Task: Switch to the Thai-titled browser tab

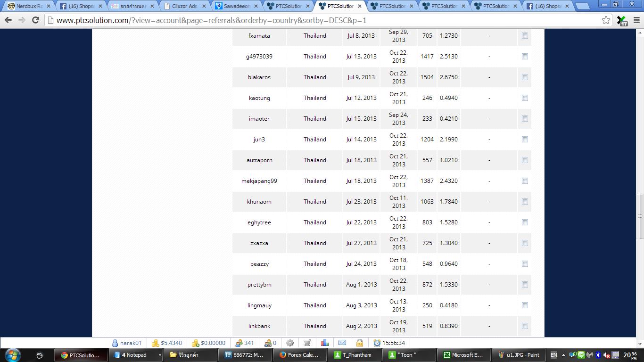Action: [x=133, y=6]
